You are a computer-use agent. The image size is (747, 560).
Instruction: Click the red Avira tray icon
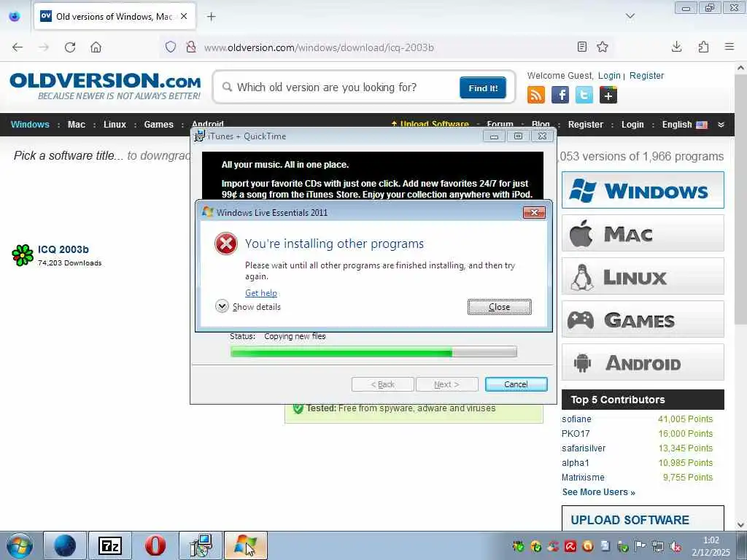(x=570, y=546)
